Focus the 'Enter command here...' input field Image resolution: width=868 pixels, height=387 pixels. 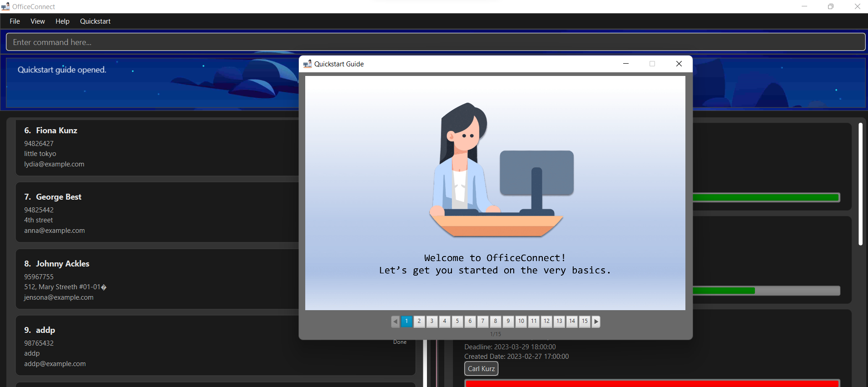point(435,42)
